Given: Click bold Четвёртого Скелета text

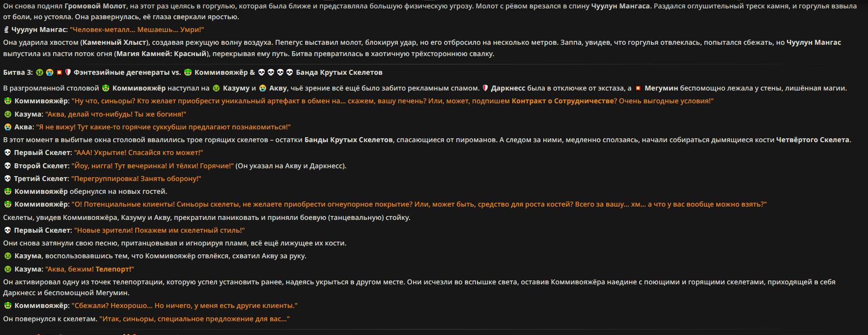Looking at the screenshot, I should tap(812, 140).
